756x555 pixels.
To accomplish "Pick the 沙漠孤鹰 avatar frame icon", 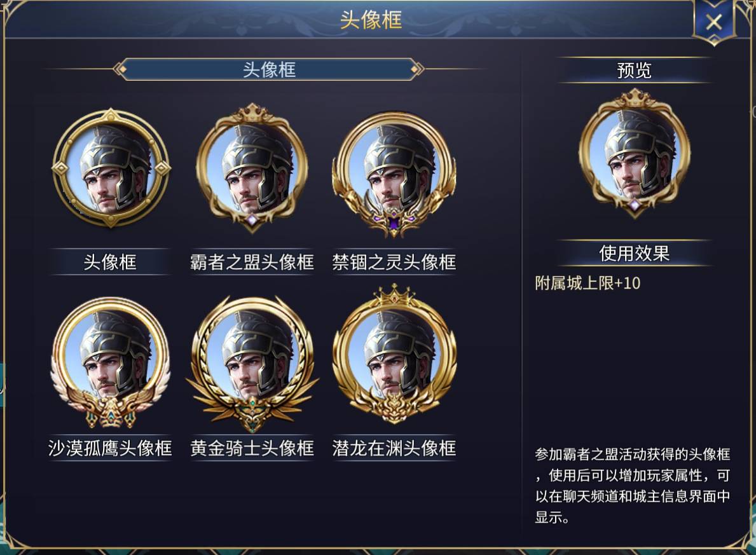I will click(x=111, y=362).
